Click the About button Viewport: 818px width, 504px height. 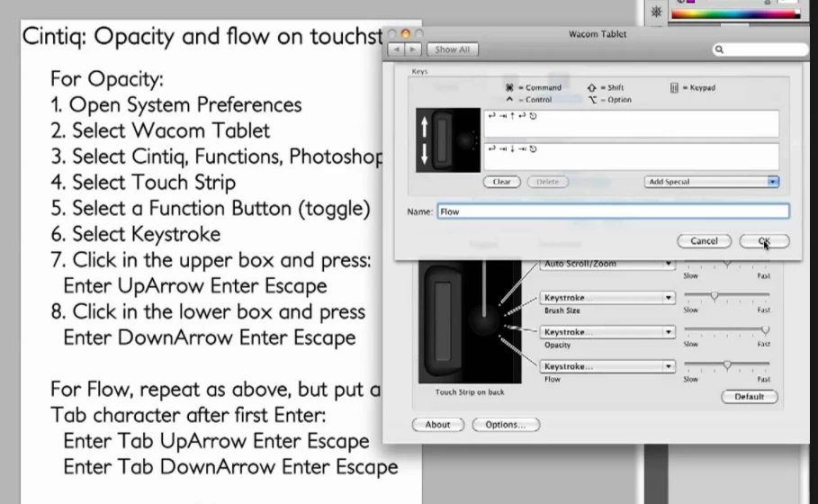click(x=437, y=425)
